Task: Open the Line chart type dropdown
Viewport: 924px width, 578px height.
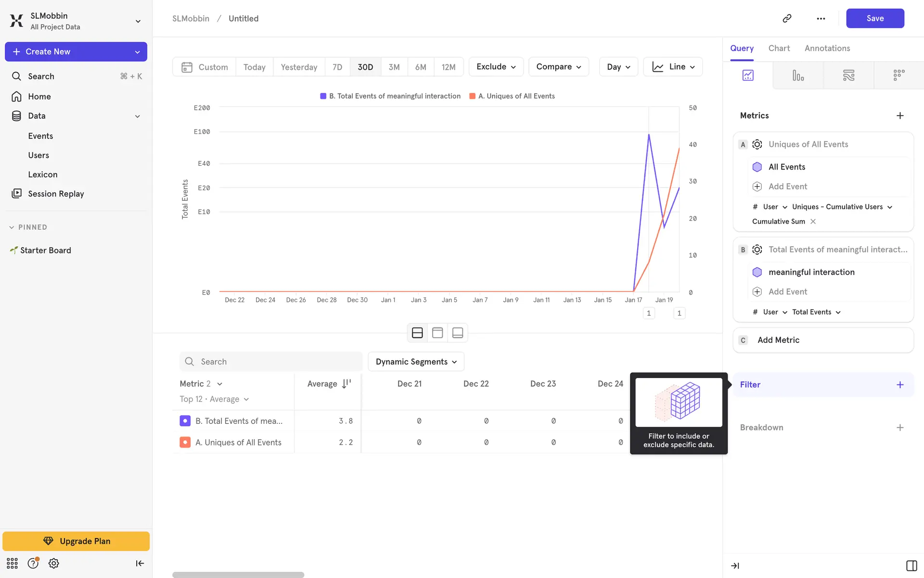Action: 673,67
